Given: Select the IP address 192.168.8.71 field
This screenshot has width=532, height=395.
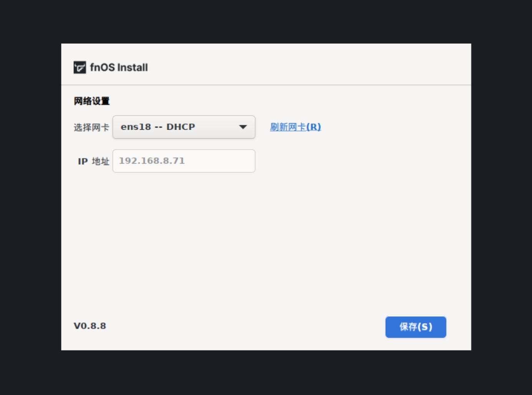Looking at the screenshot, I should pos(184,161).
